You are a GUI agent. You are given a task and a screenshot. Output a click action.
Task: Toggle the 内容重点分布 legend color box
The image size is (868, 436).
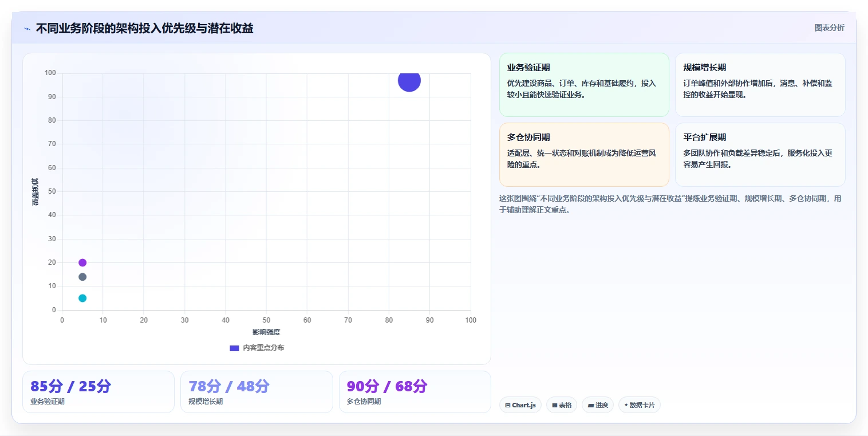234,348
